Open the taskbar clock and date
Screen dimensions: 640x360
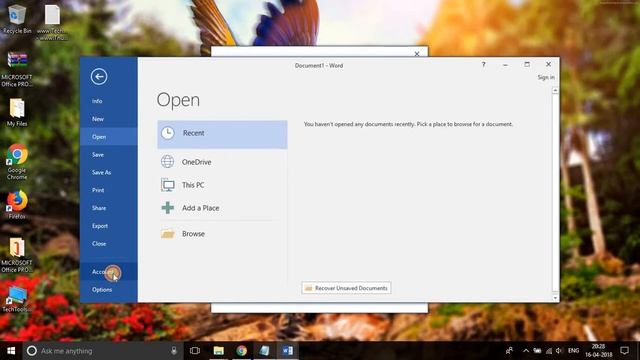coord(599,351)
